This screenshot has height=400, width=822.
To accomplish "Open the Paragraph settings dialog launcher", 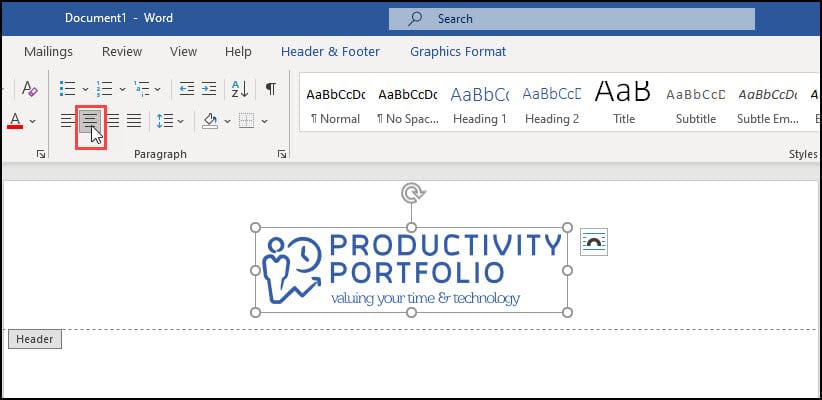I will tap(282, 154).
